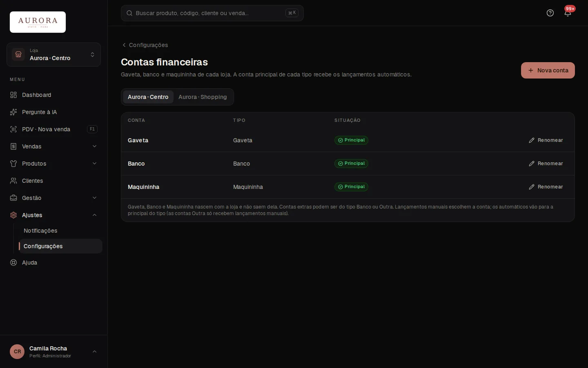This screenshot has width=588, height=368.
Task: Click the 99+ notification badge
Action: pyautogui.click(x=570, y=9)
